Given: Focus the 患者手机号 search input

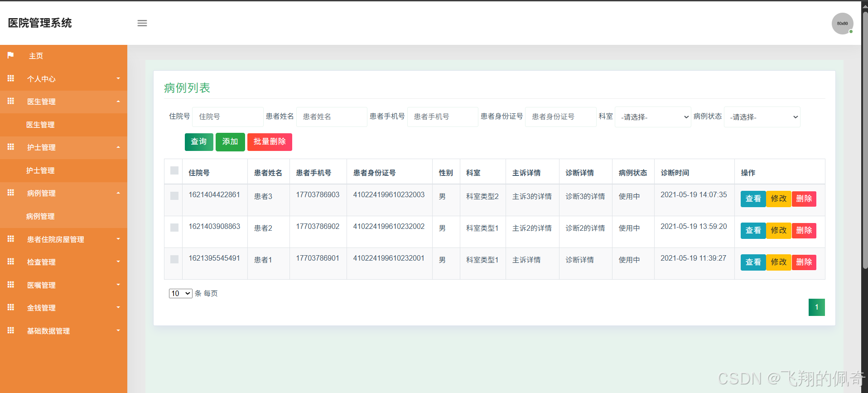Looking at the screenshot, I should pyautogui.click(x=443, y=117).
